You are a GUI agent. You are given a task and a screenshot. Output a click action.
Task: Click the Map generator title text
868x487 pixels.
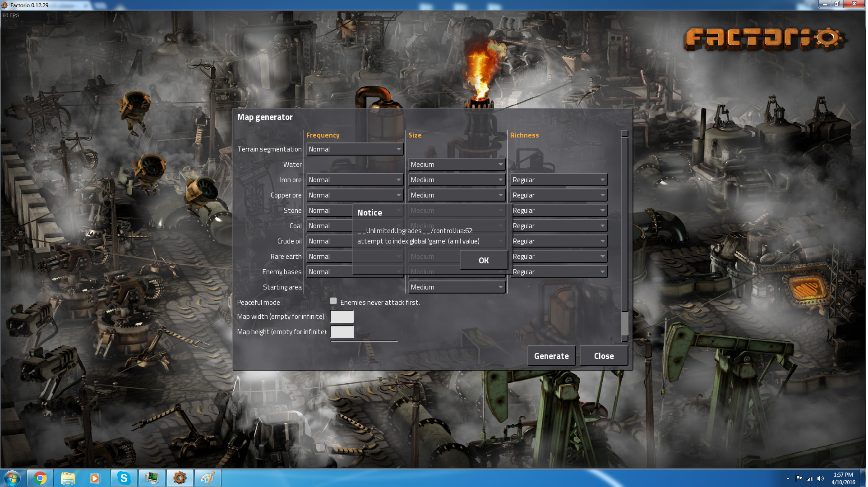click(265, 117)
